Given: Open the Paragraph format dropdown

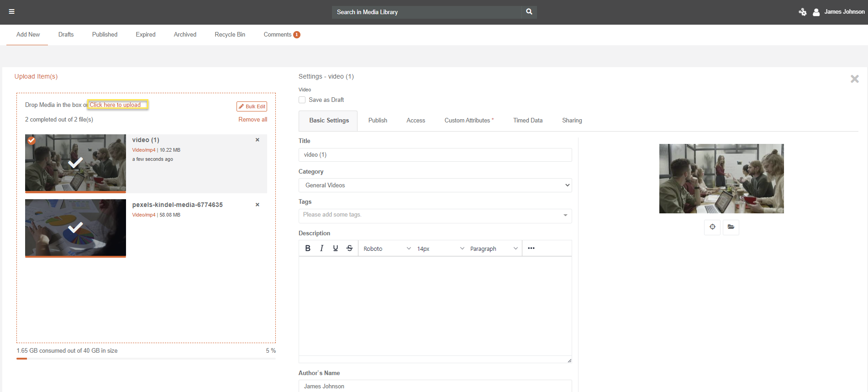Looking at the screenshot, I should pyautogui.click(x=494, y=249).
